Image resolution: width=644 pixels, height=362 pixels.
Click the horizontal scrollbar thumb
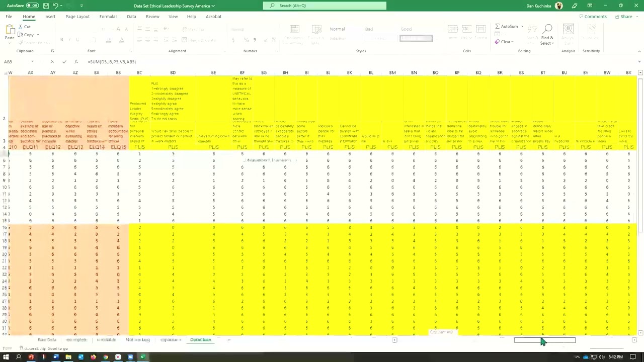[x=544, y=340]
